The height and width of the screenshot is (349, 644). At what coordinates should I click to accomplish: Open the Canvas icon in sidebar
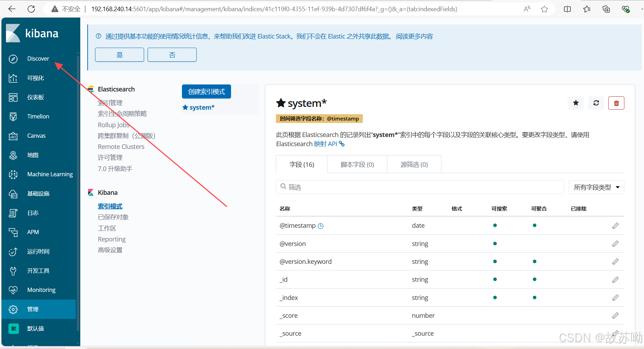pyautogui.click(x=13, y=136)
